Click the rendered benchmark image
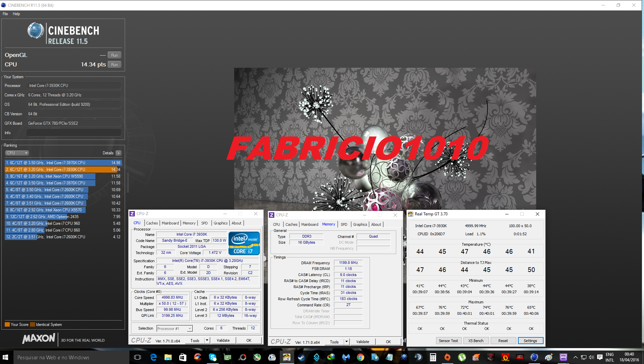The image size is (644, 364). [385, 139]
